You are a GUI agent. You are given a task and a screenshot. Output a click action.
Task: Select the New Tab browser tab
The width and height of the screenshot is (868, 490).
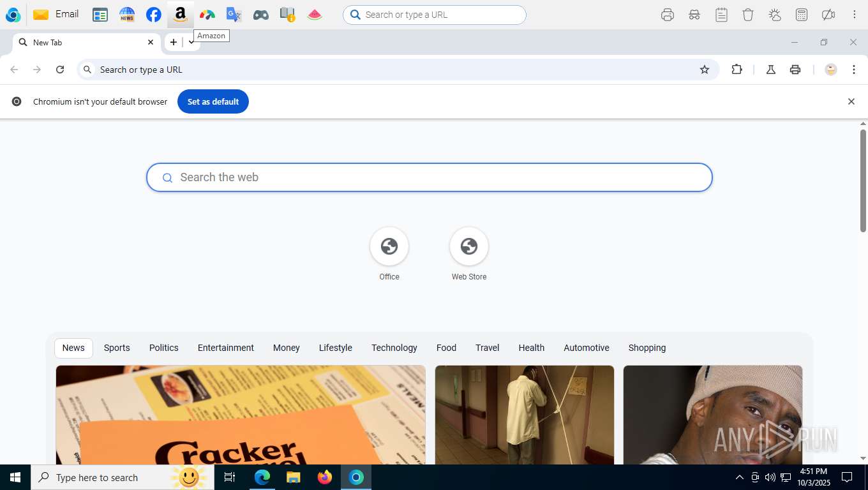coord(87,42)
